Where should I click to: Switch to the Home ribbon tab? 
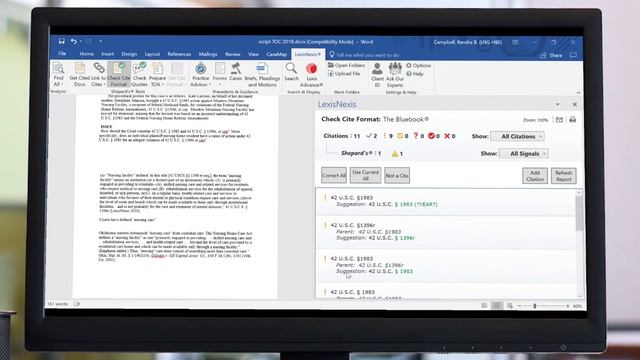(87, 54)
